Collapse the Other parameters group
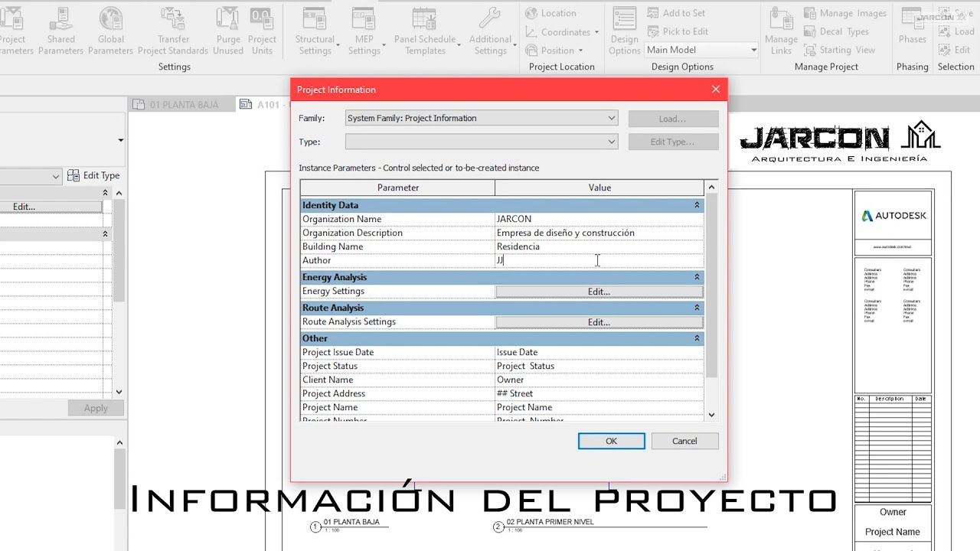 point(697,338)
